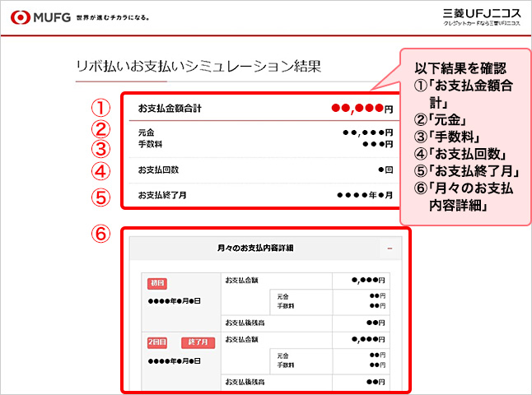Viewport: 532px width, 395px height.
Task: Click the お支払終了月 row
Action: coord(264,195)
